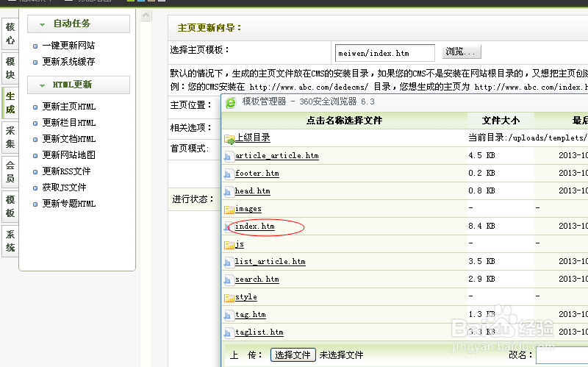Click the file icon beside head.htm
588x367 pixels.
pos(228,191)
